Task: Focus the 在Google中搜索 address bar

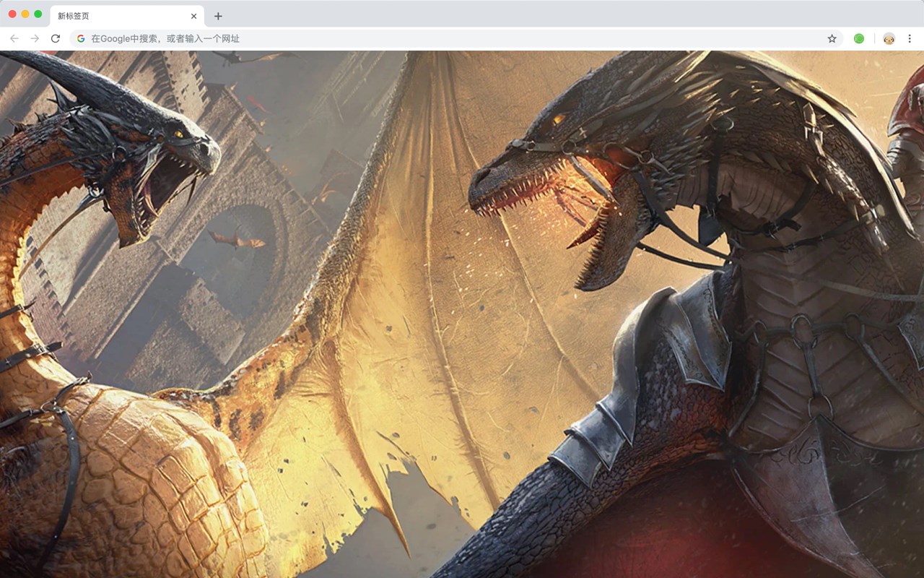Action: click(x=456, y=38)
